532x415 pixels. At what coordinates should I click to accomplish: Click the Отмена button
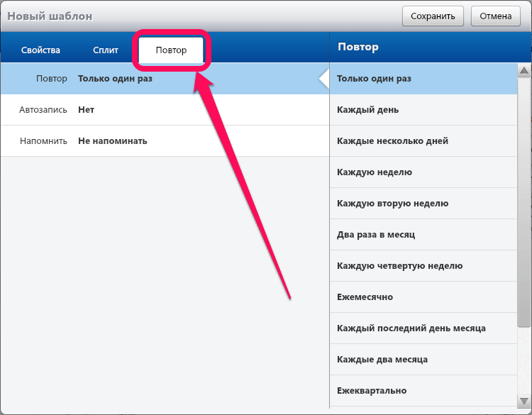[495, 16]
